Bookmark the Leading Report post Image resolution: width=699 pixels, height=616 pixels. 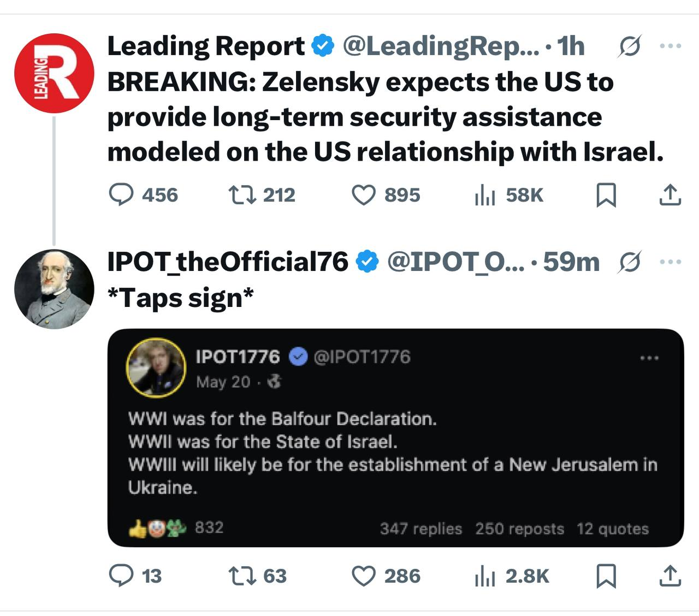[x=606, y=195]
